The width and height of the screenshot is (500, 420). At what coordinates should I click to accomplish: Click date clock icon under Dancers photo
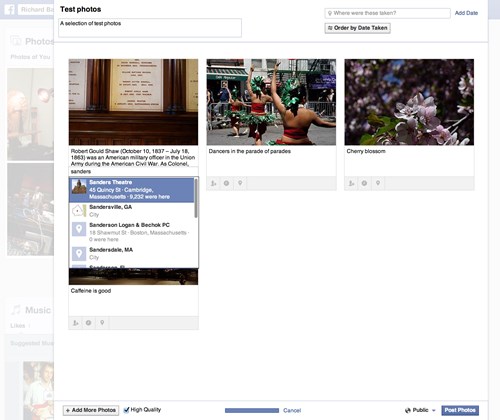(226, 183)
